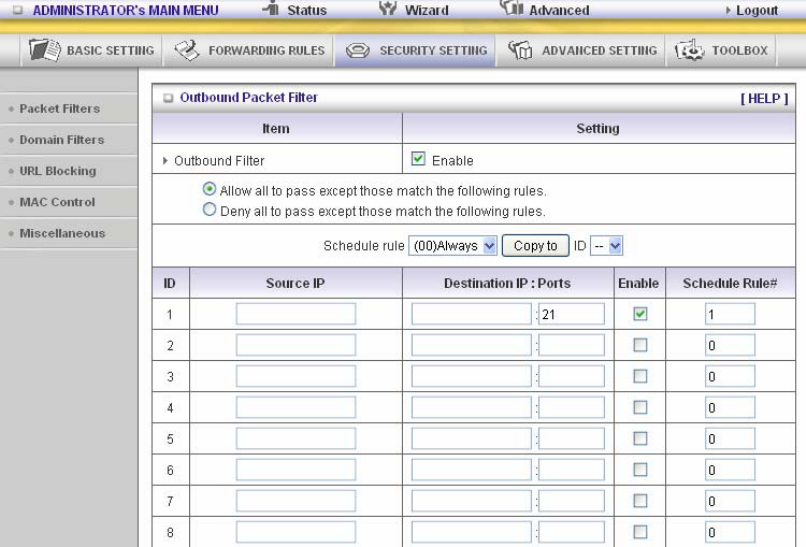
Task: Enable the rule ID 5 checkbox
Action: click(x=640, y=439)
